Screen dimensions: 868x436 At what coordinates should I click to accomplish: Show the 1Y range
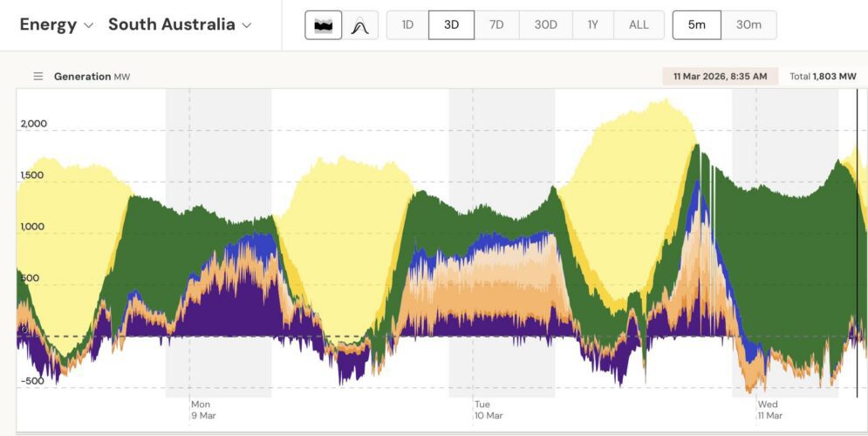(593, 25)
